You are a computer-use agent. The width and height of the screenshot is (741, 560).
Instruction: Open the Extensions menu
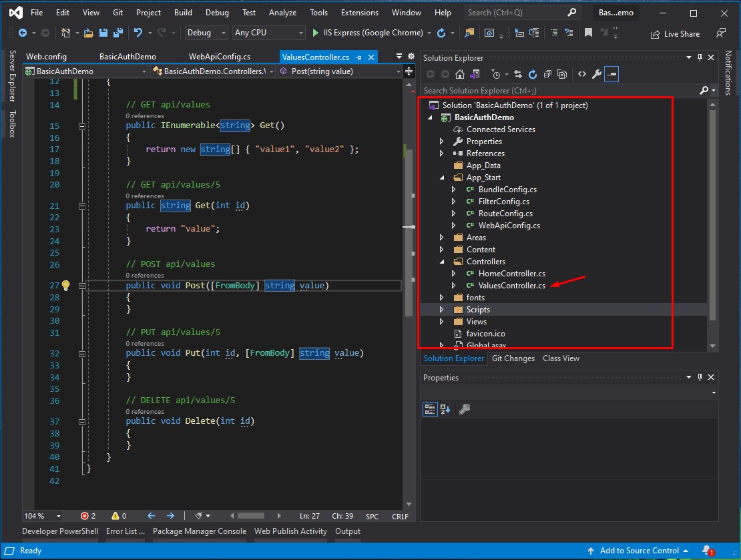point(360,13)
